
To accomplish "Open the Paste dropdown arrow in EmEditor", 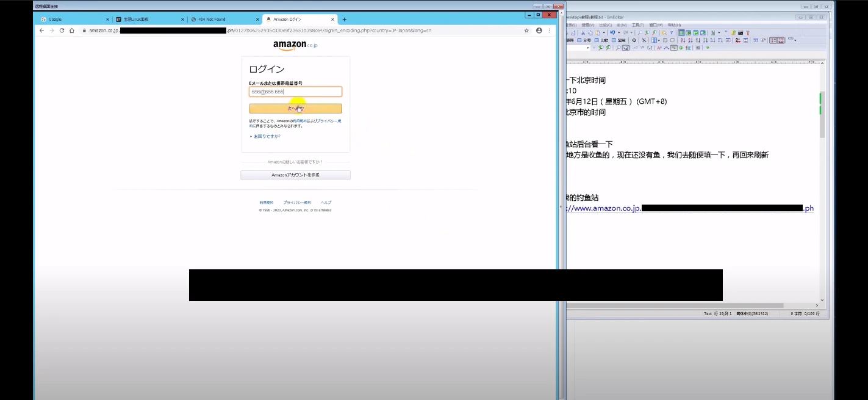I will click(604, 33).
